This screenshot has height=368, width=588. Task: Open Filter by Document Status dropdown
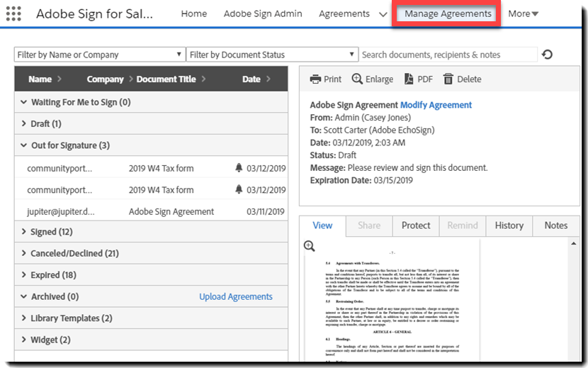coord(272,55)
